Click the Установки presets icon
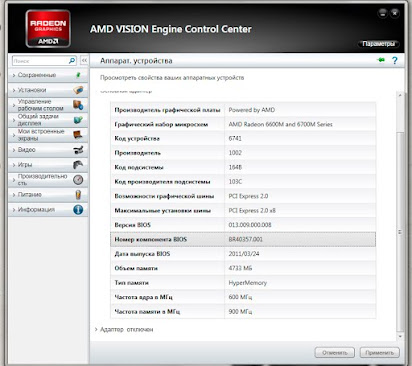The width and height of the screenshot is (412, 366). tap(78, 90)
